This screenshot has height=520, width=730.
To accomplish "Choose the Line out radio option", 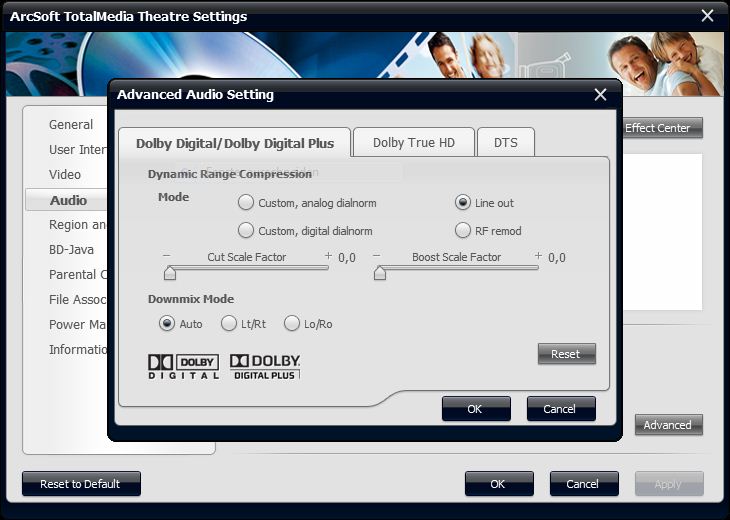I will [x=463, y=203].
